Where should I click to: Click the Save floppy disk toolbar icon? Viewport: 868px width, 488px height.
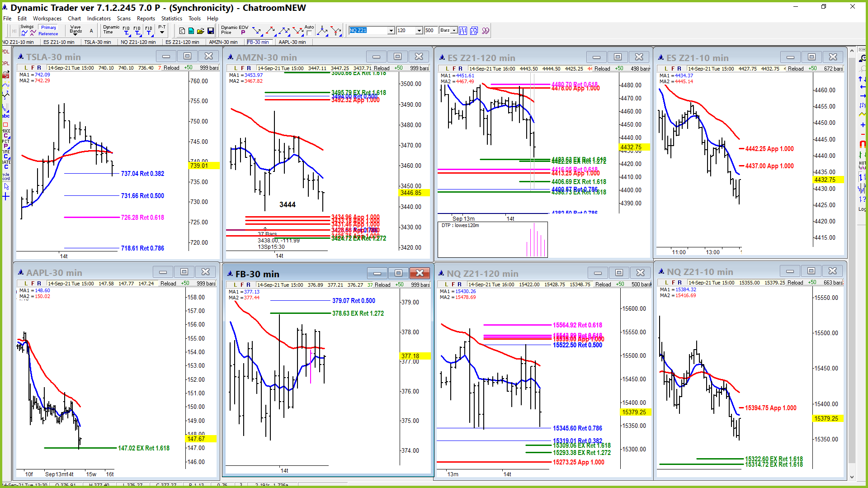(211, 31)
